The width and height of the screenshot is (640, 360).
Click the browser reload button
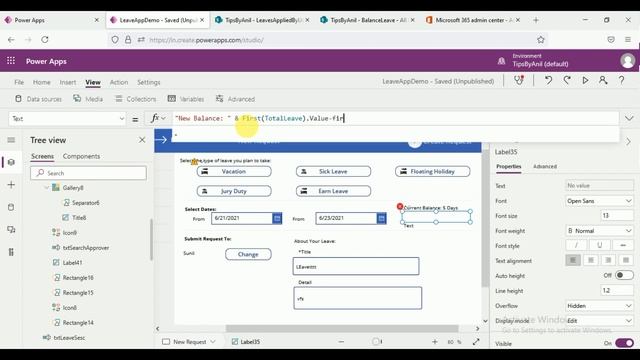(x=45, y=40)
